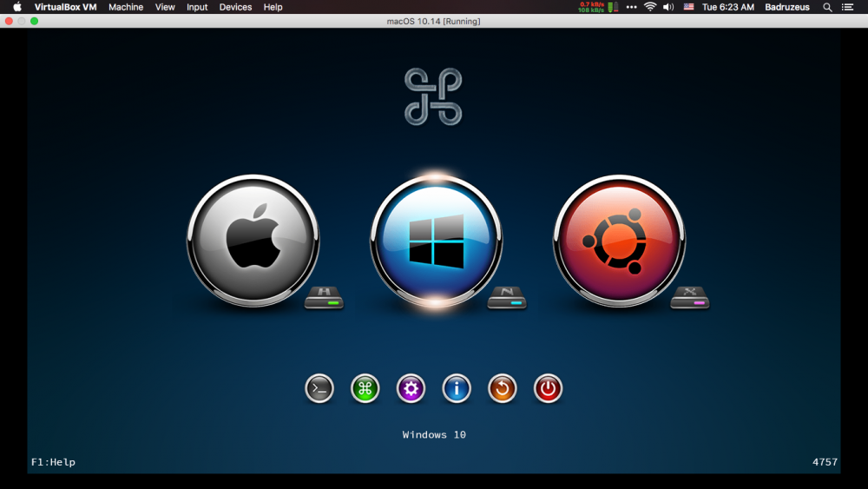Click the network speed monitor in menu bar

click(x=598, y=7)
